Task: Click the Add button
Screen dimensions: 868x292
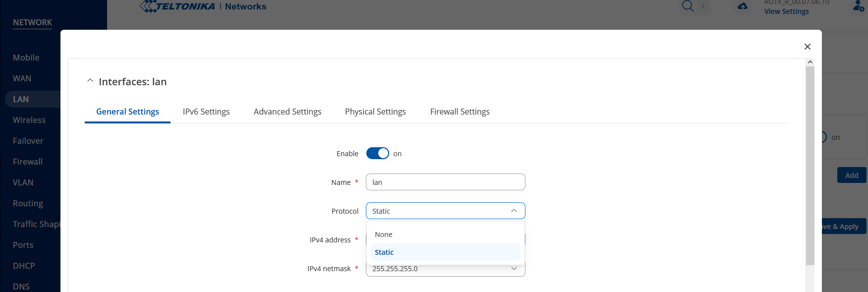Action: [x=852, y=175]
